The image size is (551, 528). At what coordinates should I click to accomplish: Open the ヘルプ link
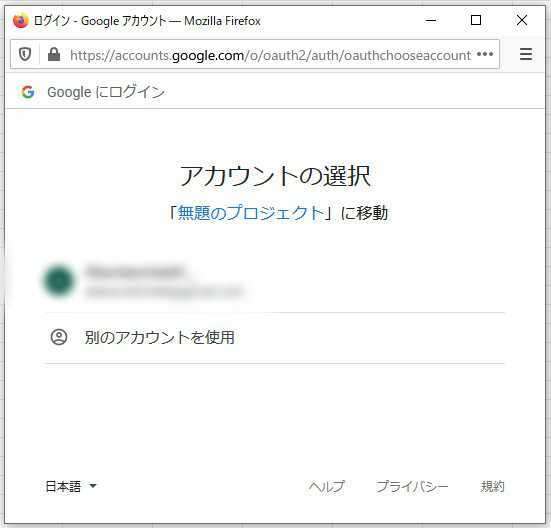point(326,487)
